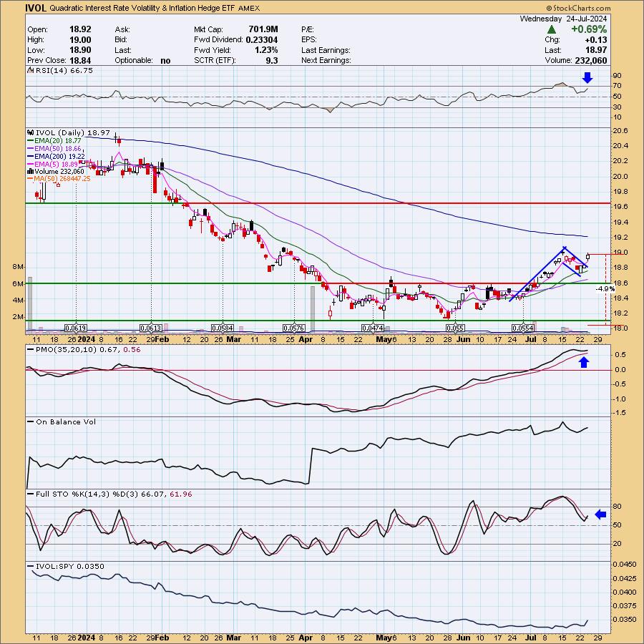The image size is (644, 644).
Task: Click the Low value 18.90
Action: click(80, 50)
